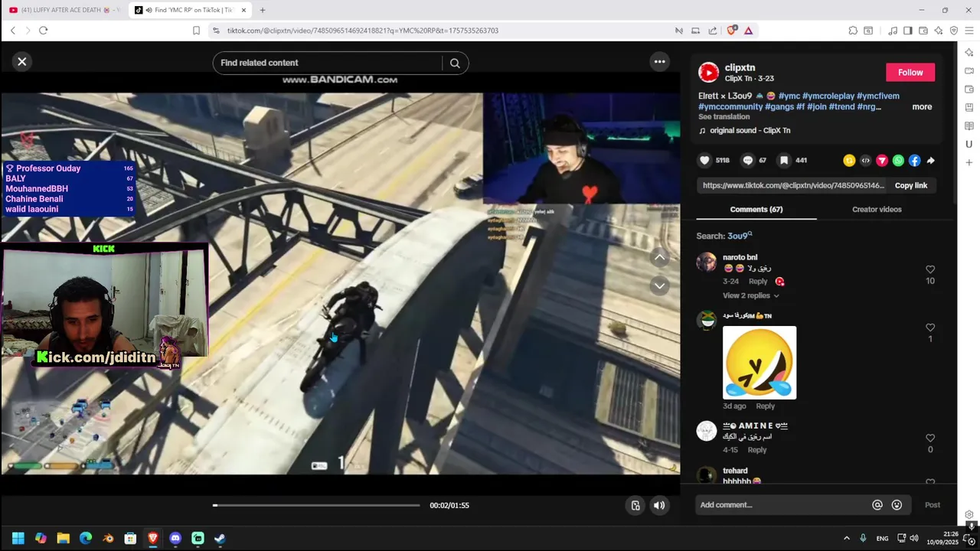980x551 pixels.
Task: Reply to AMINE's comment
Action: [757, 450]
